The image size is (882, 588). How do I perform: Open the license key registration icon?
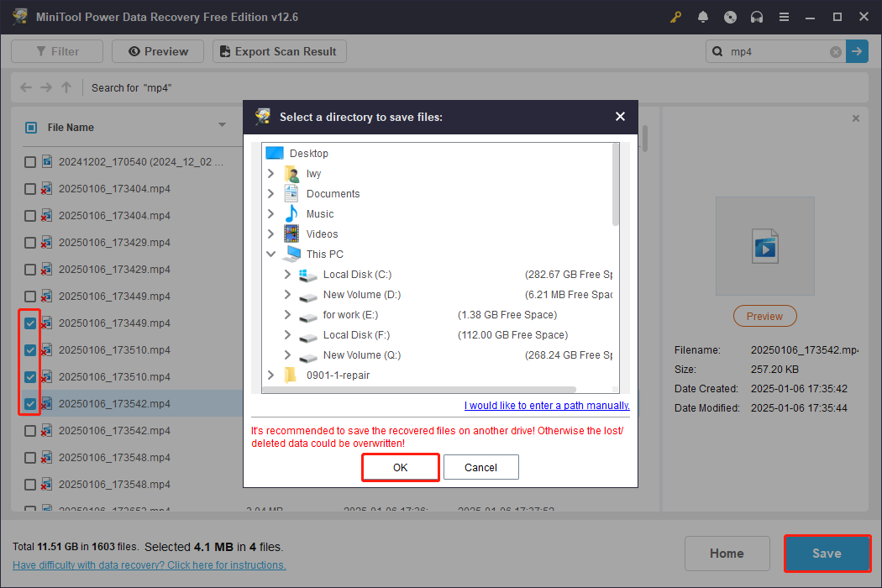675,17
